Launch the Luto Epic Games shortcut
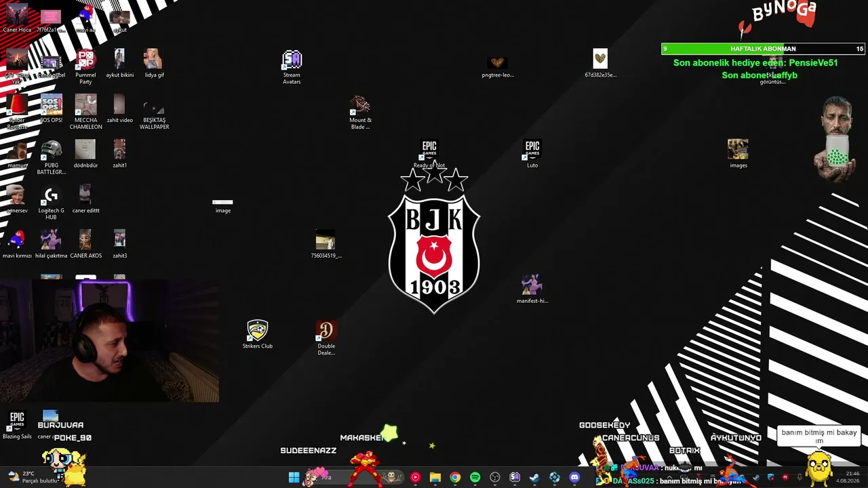The height and width of the screenshot is (488, 868). (532, 154)
